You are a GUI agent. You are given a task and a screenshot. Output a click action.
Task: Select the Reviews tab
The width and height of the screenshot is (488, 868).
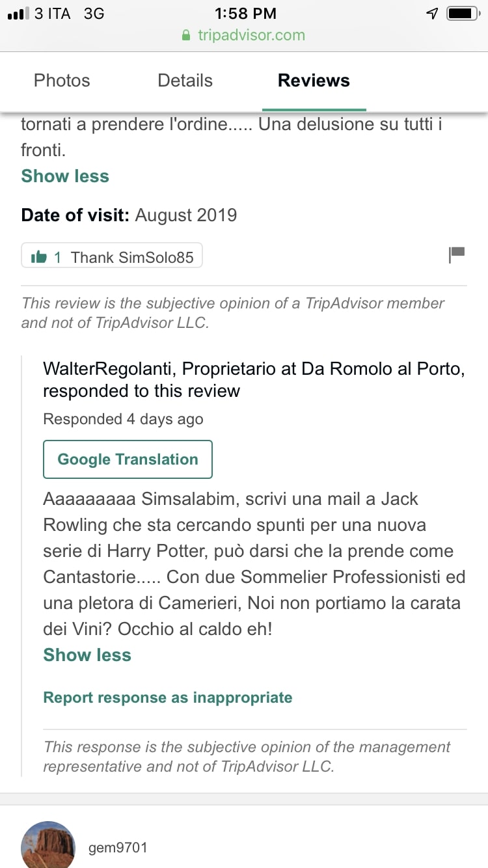pyautogui.click(x=314, y=81)
